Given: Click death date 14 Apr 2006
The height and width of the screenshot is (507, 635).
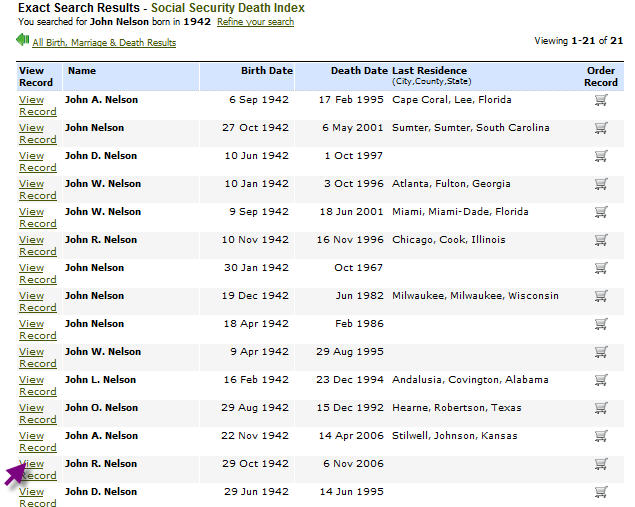Looking at the screenshot, I should 351,435.
